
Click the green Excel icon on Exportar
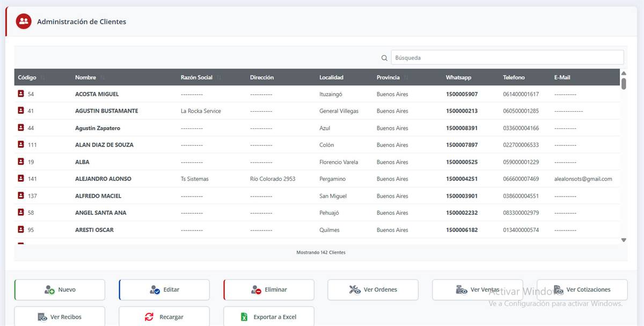pyautogui.click(x=244, y=317)
